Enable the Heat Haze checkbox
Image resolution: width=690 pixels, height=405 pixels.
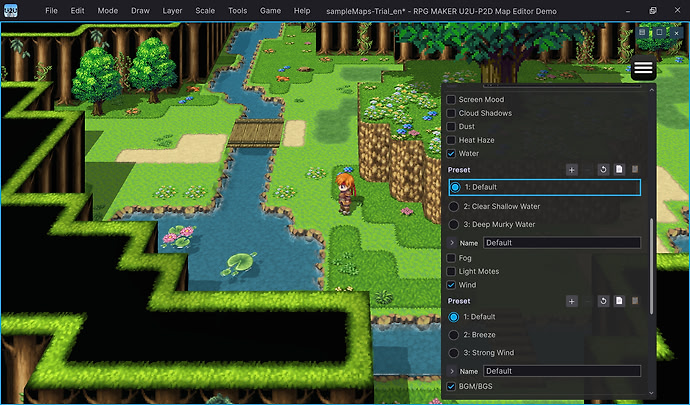[451, 140]
